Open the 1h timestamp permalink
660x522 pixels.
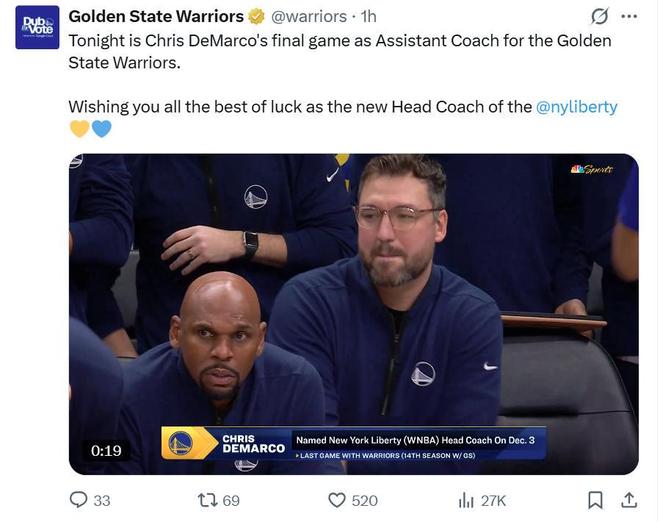368,17
